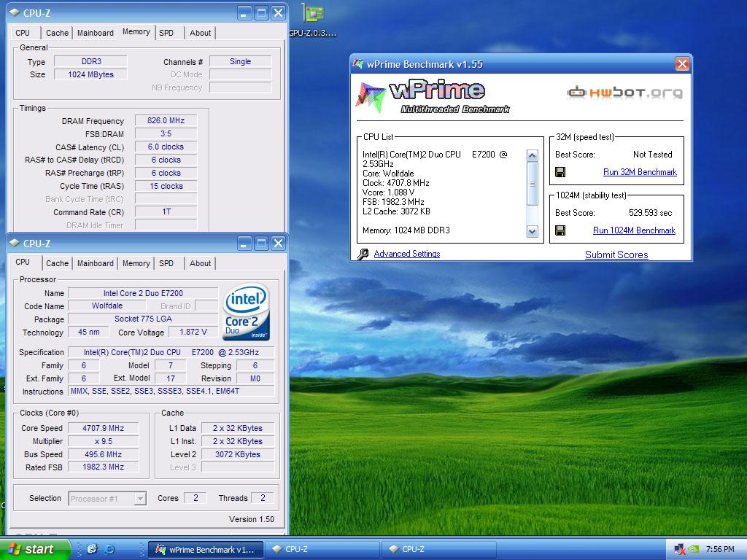Open Cache tab in lower CPU-Z window
Screen dimensions: 747x560
tap(57, 263)
